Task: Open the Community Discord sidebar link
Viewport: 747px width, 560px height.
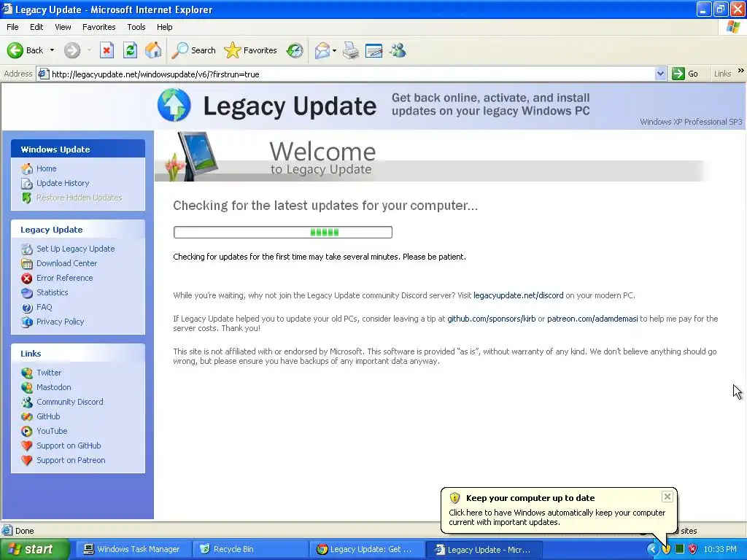Action: pos(69,402)
